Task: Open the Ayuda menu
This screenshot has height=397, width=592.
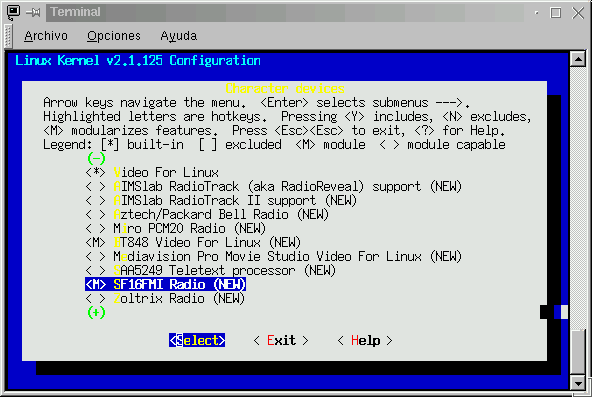Action: coord(179,36)
